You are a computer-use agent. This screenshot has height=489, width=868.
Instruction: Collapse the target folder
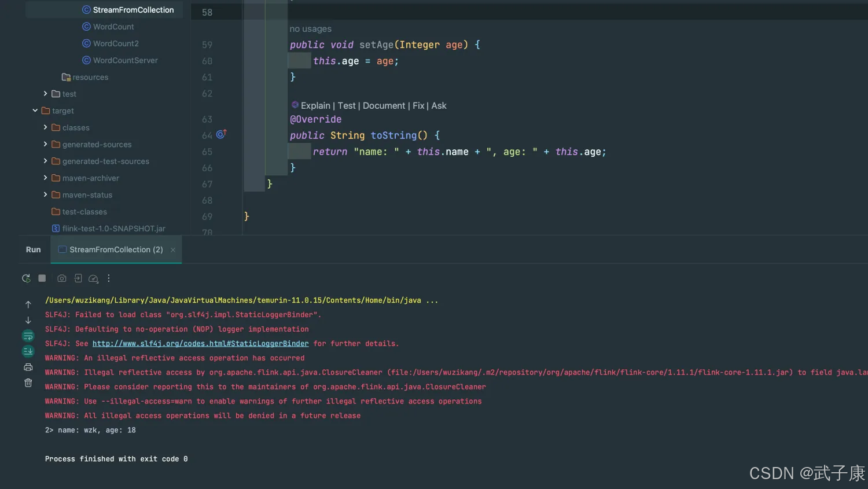[35, 111]
